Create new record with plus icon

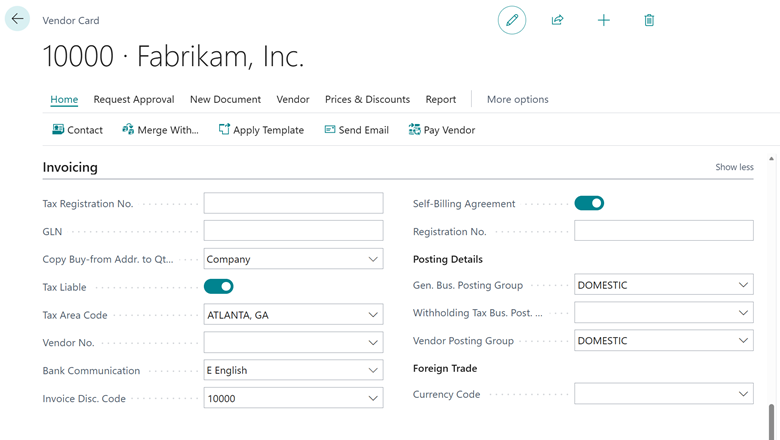[603, 20]
